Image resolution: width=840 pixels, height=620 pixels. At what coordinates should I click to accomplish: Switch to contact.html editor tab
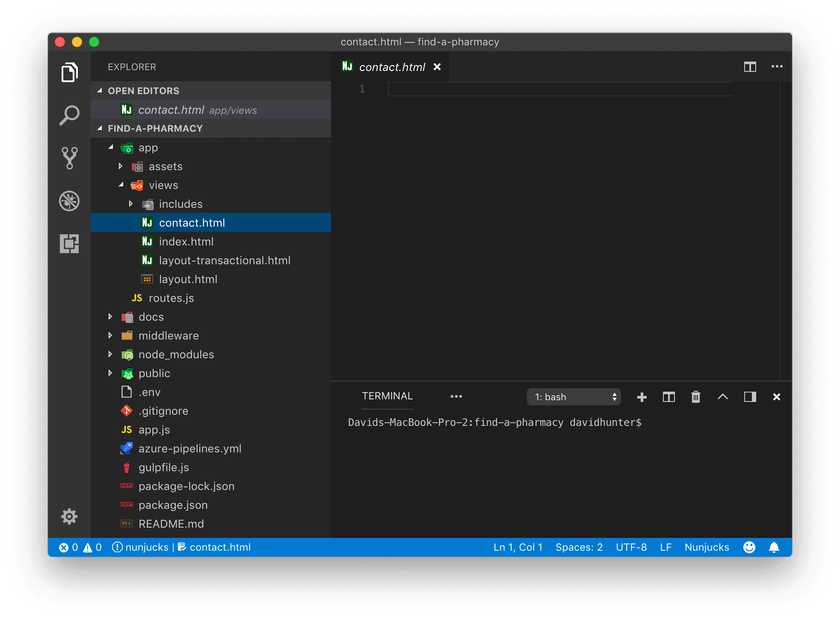[x=393, y=66]
